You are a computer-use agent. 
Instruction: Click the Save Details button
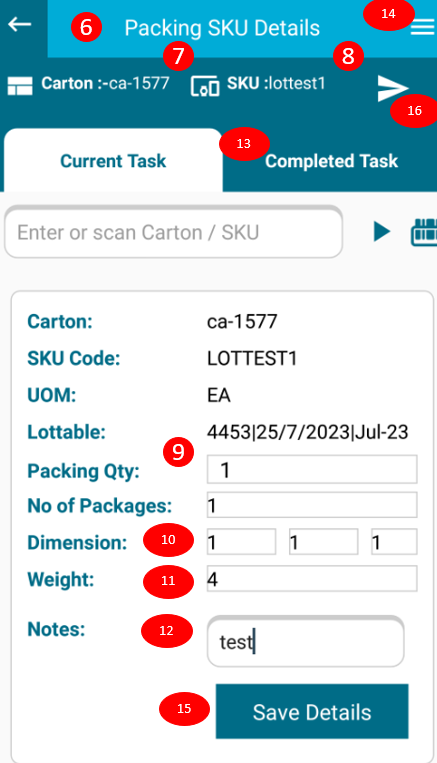(x=312, y=711)
